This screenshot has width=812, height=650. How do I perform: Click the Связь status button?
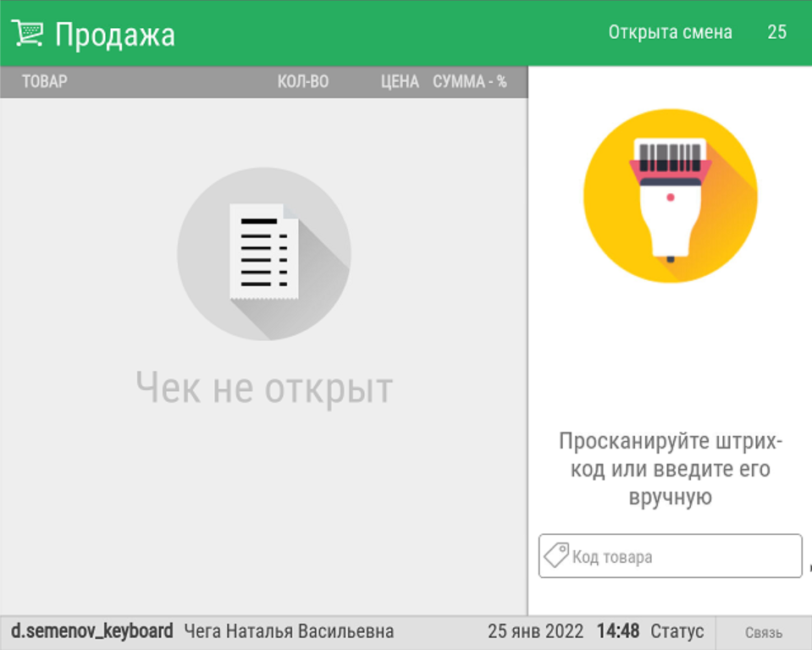click(x=764, y=632)
